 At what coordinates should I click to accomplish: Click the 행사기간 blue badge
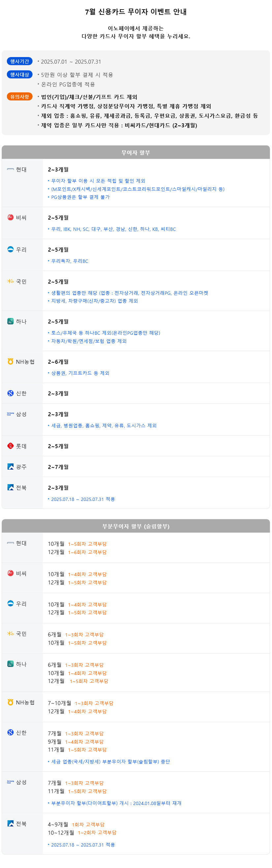(x=19, y=61)
